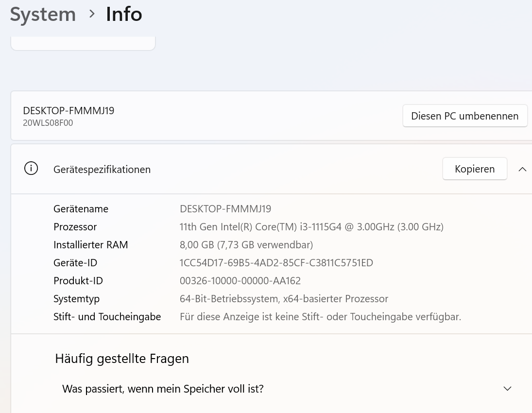The width and height of the screenshot is (532, 413).
Task: Click the 'Häufig gestellte Fragen' heading
Action: (x=122, y=359)
